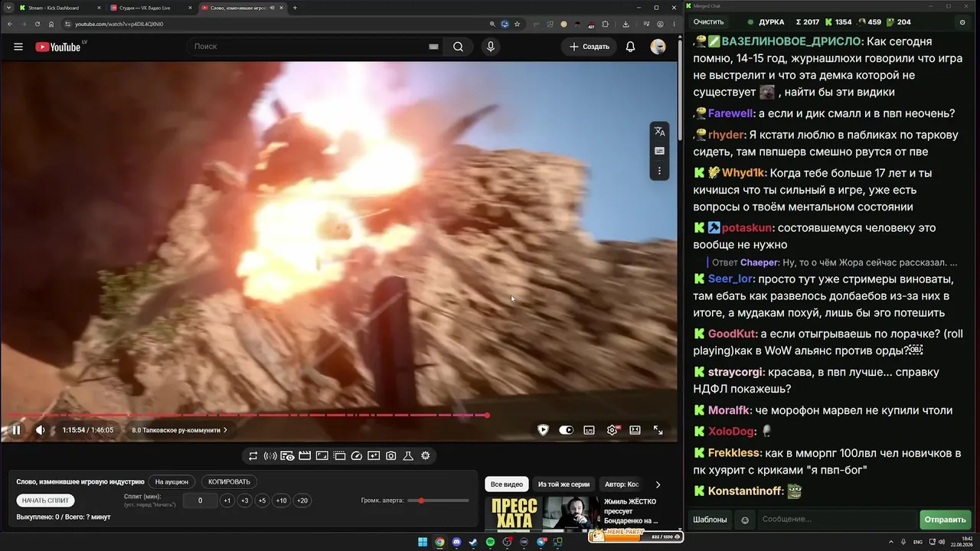
Task: Add +5 minutes to the split
Action: [x=262, y=500]
